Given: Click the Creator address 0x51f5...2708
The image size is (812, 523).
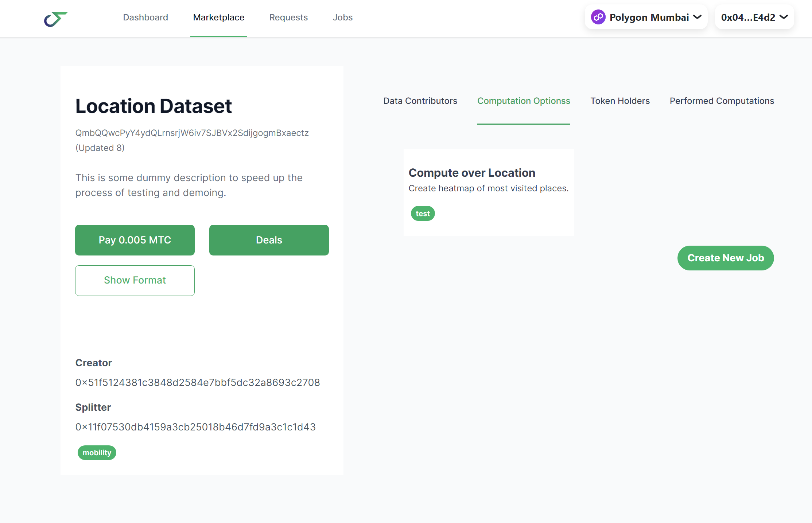Looking at the screenshot, I should click(197, 382).
